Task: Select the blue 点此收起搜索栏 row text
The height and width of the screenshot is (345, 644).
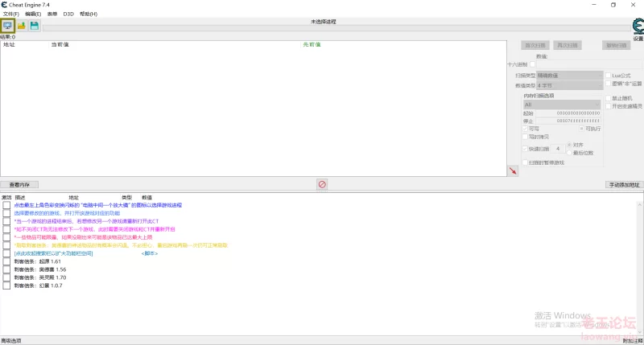Action: pos(53,253)
